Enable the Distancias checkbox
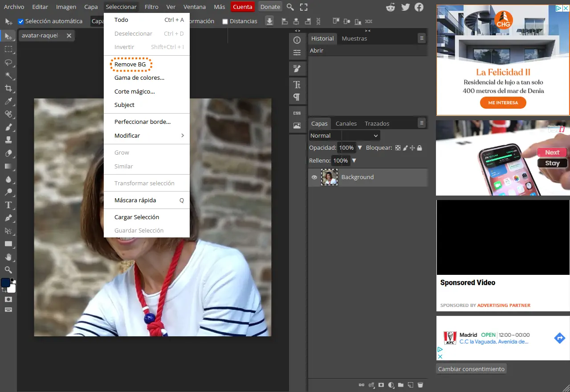570x392 pixels. coord(225,21)
